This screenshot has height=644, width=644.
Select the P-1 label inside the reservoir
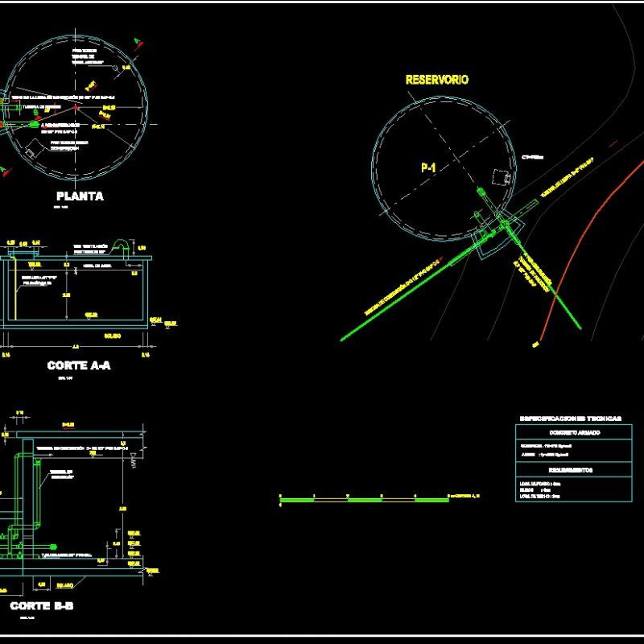coord(429,167)
